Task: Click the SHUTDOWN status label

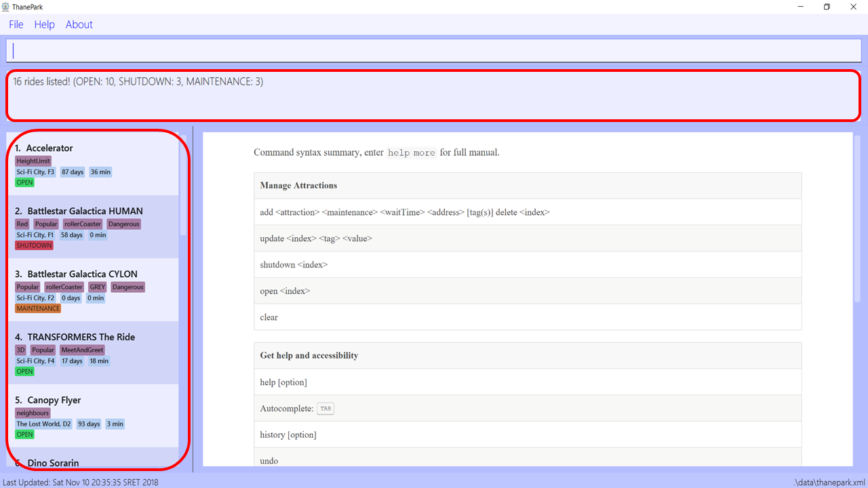Action: [34, 245]
